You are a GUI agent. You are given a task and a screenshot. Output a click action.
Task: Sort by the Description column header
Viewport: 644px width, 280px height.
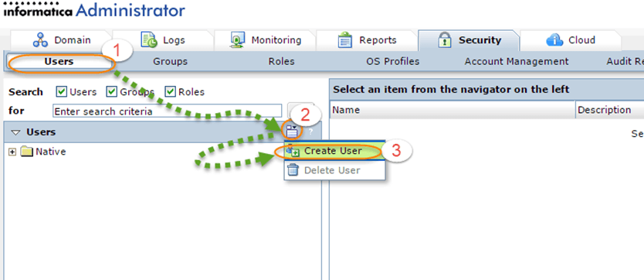tap(610, 110)
